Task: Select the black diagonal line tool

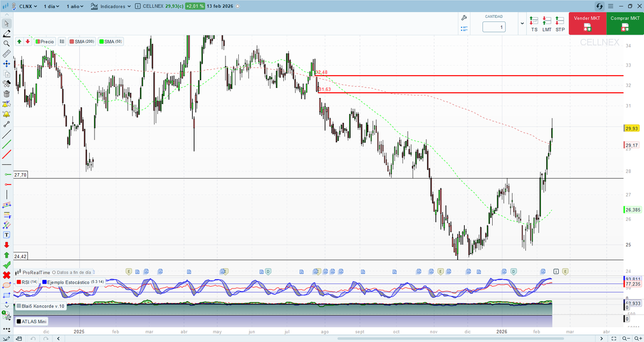Action: click(x=6, y=135)
